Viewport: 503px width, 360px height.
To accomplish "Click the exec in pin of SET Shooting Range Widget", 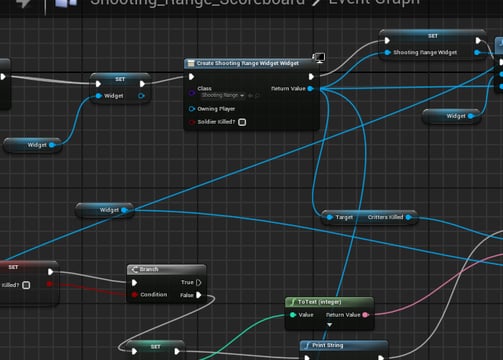I will point(387,41).
